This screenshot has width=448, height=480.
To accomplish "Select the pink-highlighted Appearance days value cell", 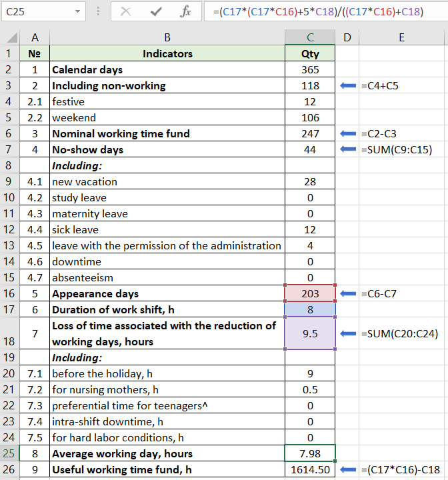I will [310, 294].
